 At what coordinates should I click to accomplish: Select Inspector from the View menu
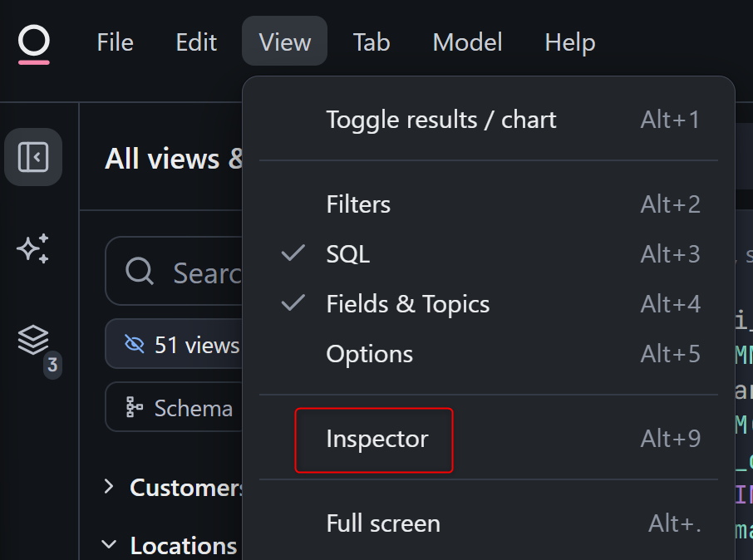376,439
